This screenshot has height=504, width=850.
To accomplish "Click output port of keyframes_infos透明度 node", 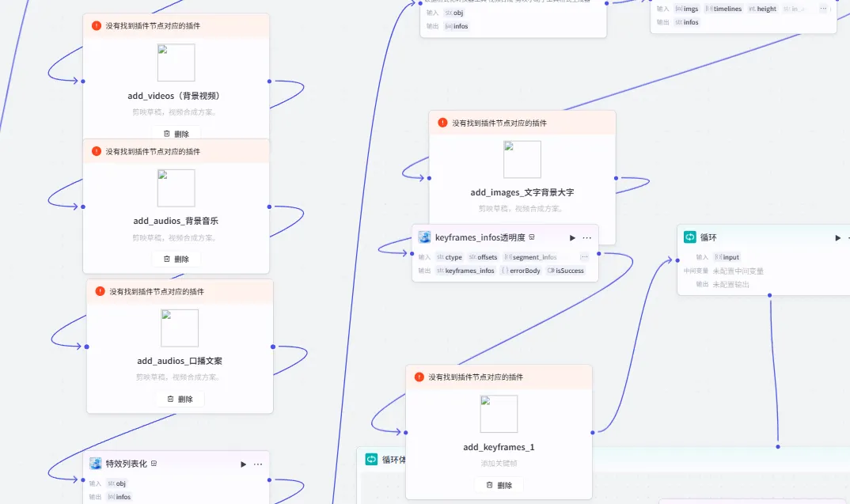I will coord(598,253).
